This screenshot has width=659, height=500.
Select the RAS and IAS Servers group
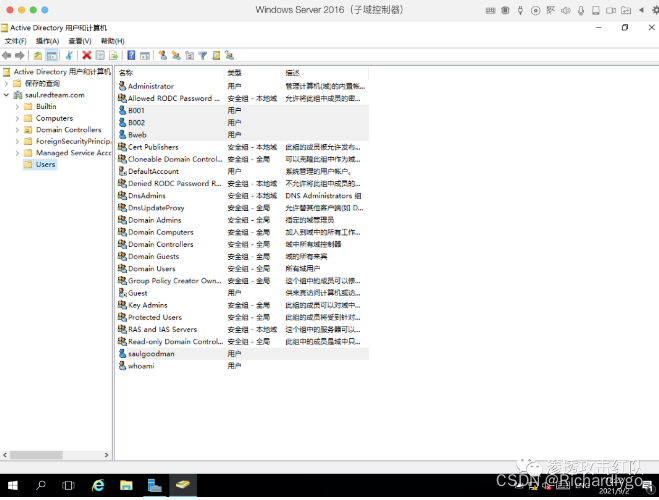point(243,329)
